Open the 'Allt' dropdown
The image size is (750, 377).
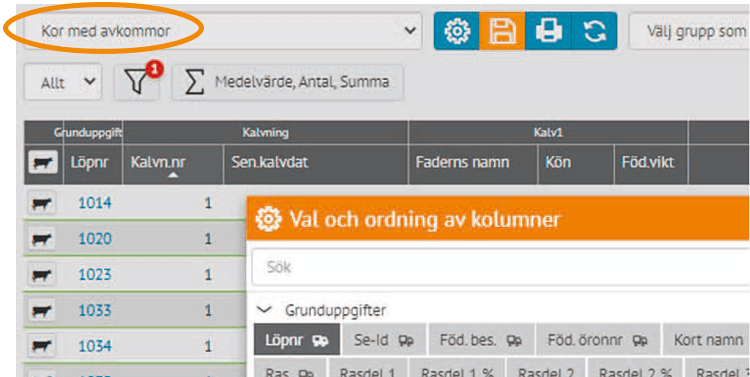pos(63,82)
